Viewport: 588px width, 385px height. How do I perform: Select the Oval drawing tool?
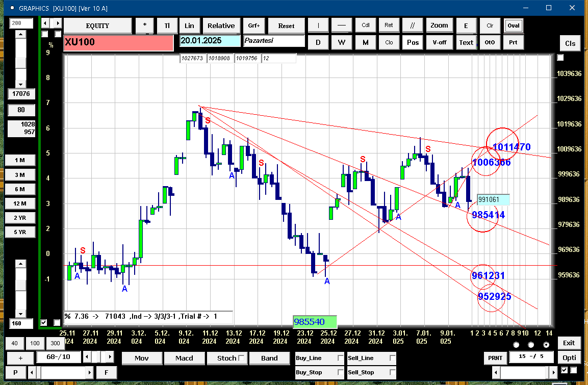click(x=514, y=25)
